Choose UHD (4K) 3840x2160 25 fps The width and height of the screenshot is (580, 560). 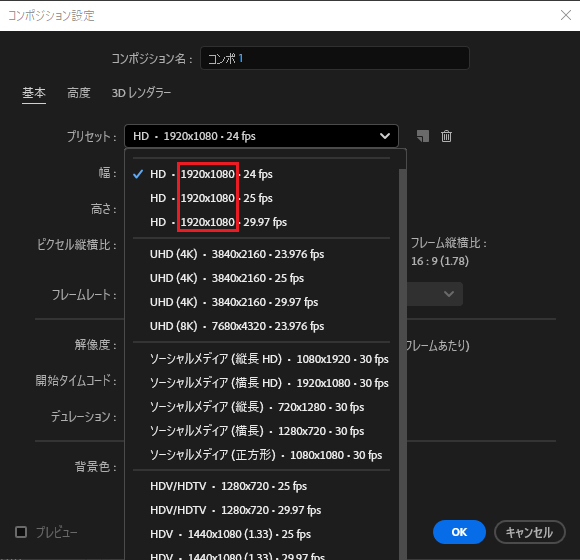tap(261, 278)
